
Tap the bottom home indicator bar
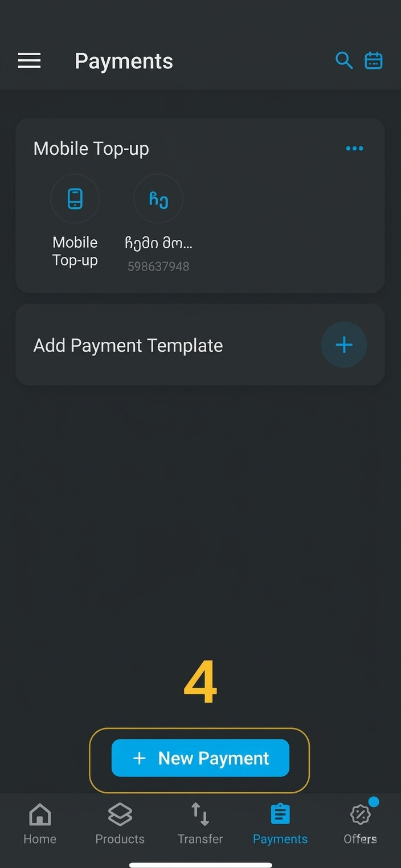200,865
